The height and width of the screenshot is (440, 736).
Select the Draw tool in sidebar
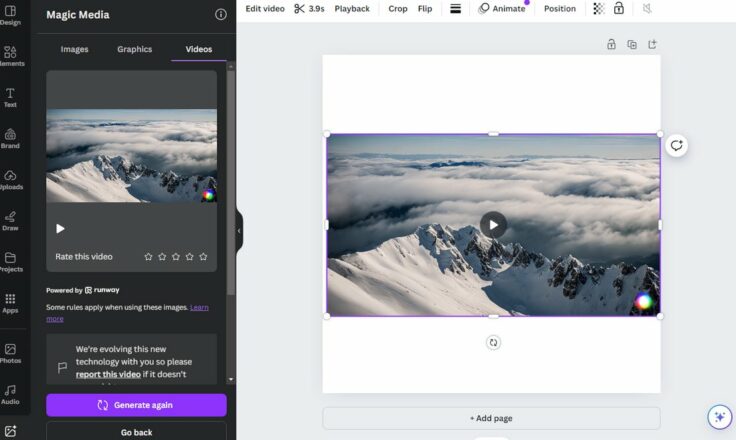tap(10, 220)
